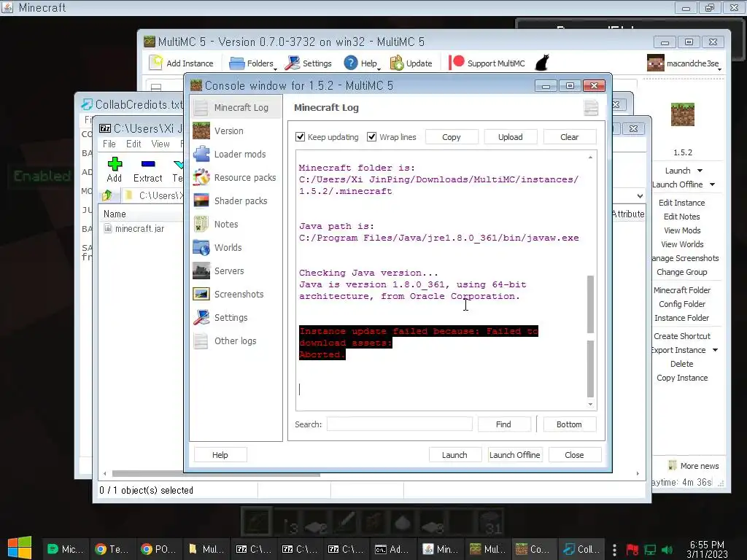Clear the Minecraft log

point(569,137)
